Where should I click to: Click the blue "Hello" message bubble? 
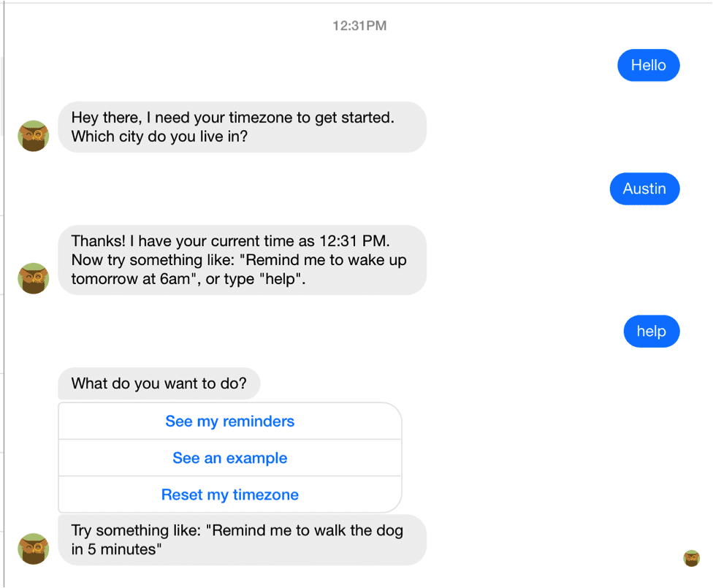pos(648,65)
